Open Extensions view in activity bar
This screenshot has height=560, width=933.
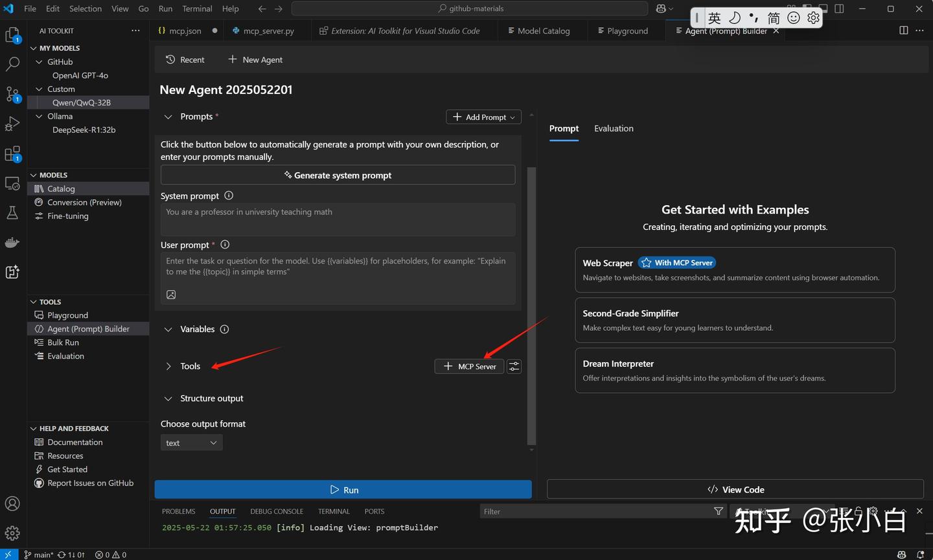[x=12, y=154]
